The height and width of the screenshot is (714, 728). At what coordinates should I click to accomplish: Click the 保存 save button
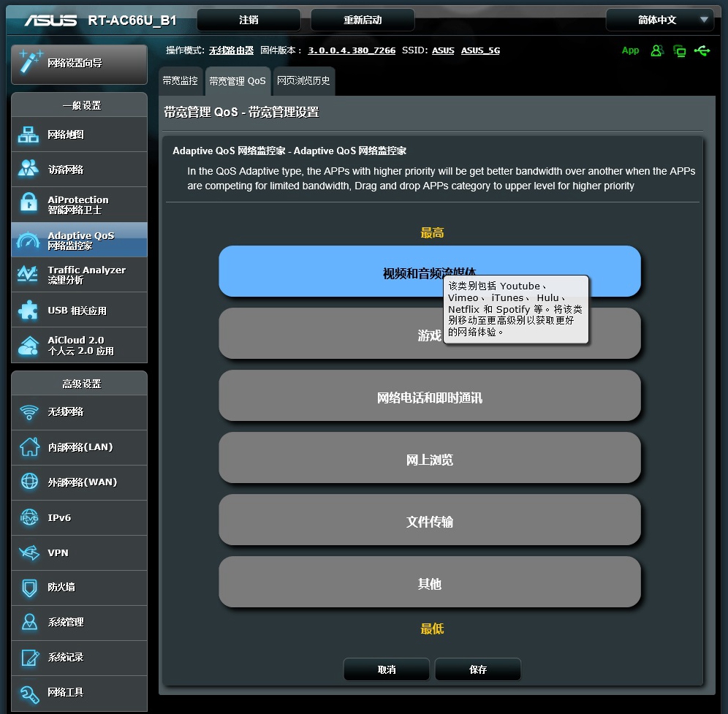click(x=478, y=669)
